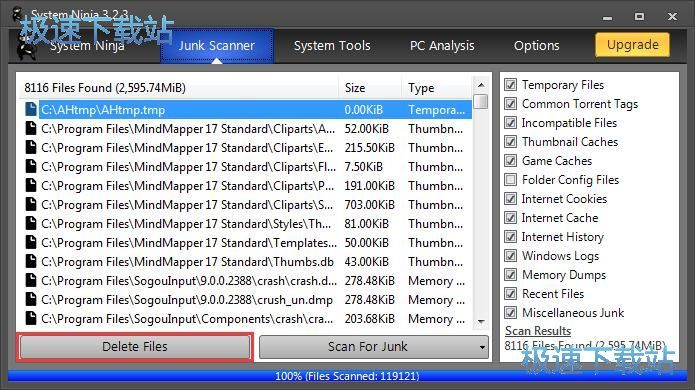The width and height of the screenshot is (695, 390).
Task: Click the file icon for Thumbs.db entry
Action: coord(31,261)
